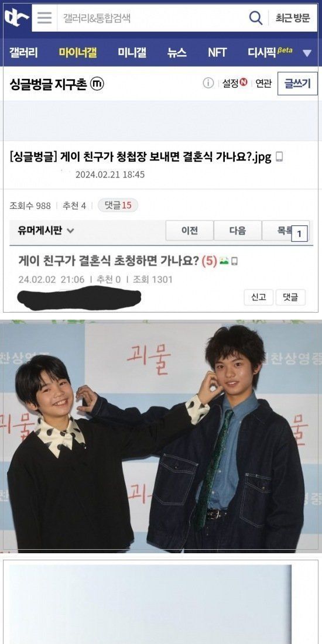Open the 괴물 premiere photo
Image resolution: width=322 pixels, height=644 pixels.
click(161, 436)
